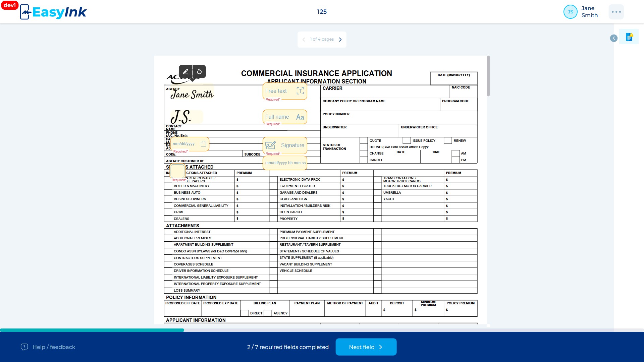Image resolution: width=644 pixels, height=362 pixels.
Task: Click the 'COMMERCIAL INSURANCE APPLICATION' heading
Action: [x=317, y=73]
